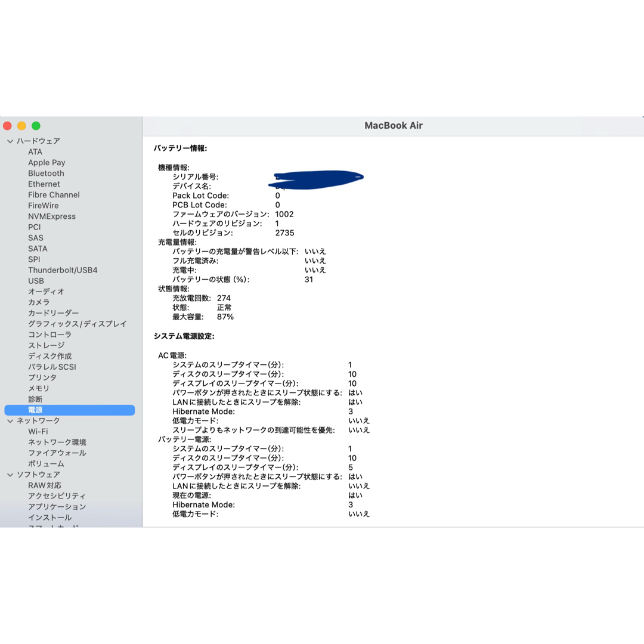The image size is (644, 644).
Task: Click the battery state value 31
Action: tap(309, 280)
